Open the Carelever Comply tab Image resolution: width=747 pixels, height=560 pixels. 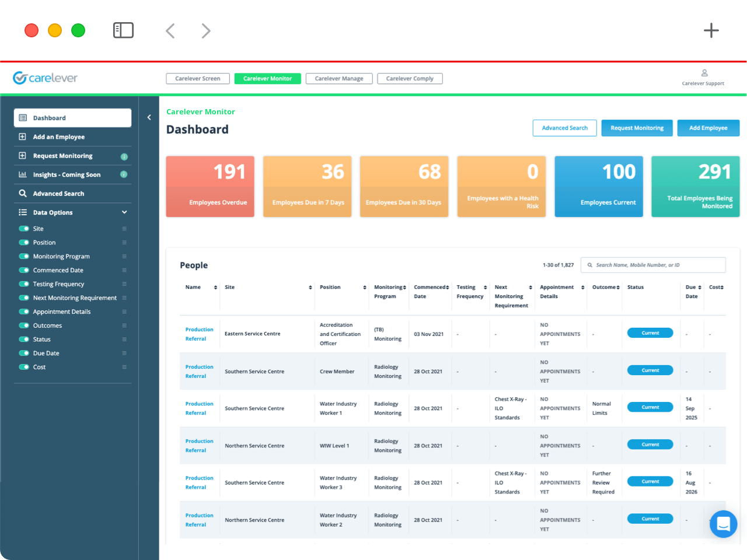point(410,78)
